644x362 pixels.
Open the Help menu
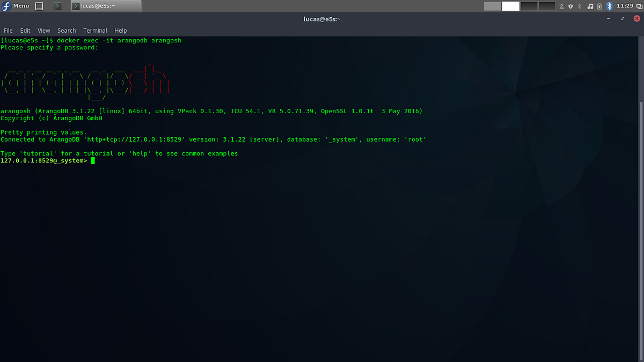click(x=121, y=31)
